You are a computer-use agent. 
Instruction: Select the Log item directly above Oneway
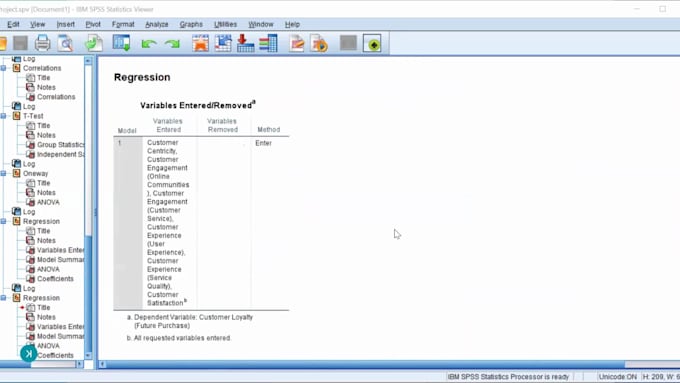(29, 164)
